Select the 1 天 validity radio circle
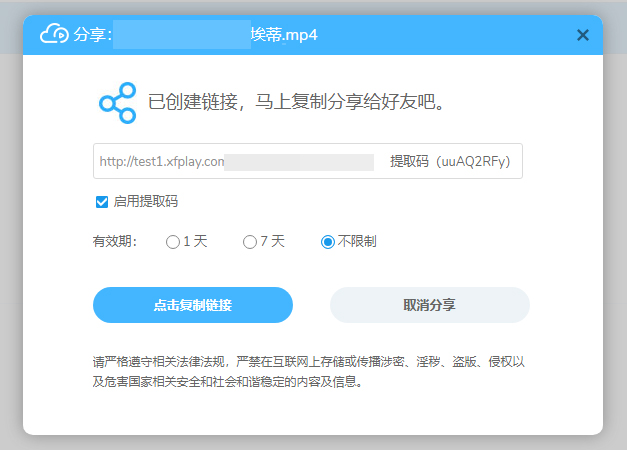This screenshot has height=450, width=627. [173, 242]
